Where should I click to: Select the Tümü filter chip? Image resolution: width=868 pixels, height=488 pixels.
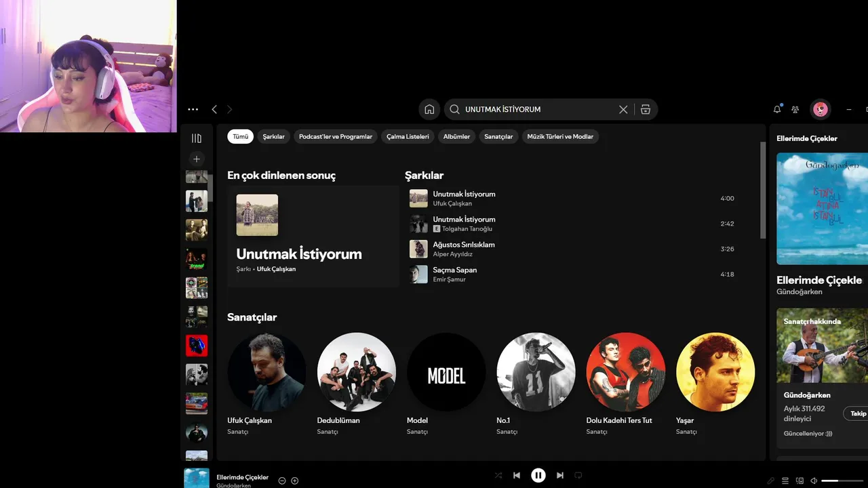[x=240, y=136]
